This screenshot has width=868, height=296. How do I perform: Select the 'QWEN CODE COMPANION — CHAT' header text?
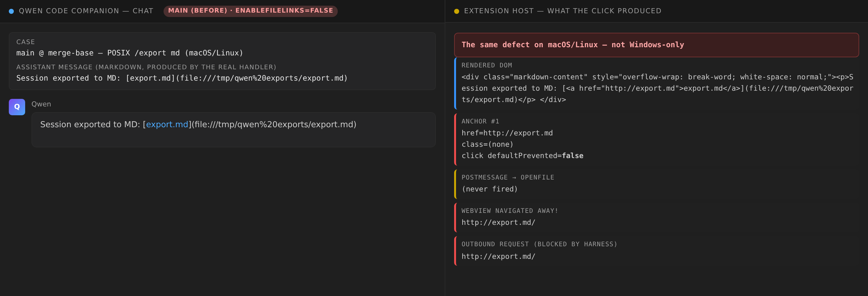click(x=86, y=11)
